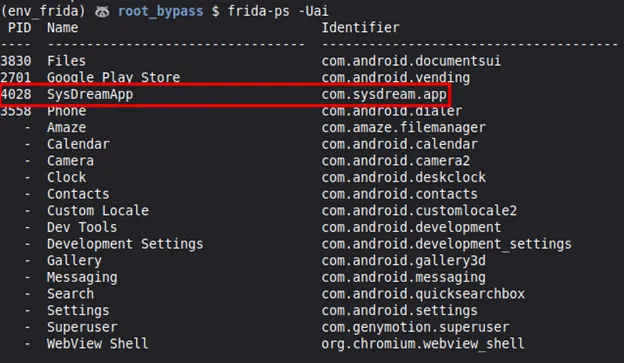This screenshot has height=363, width=624.
Task: Click the '(env_frida)' environment prefix
Action: tap(43, 11)
